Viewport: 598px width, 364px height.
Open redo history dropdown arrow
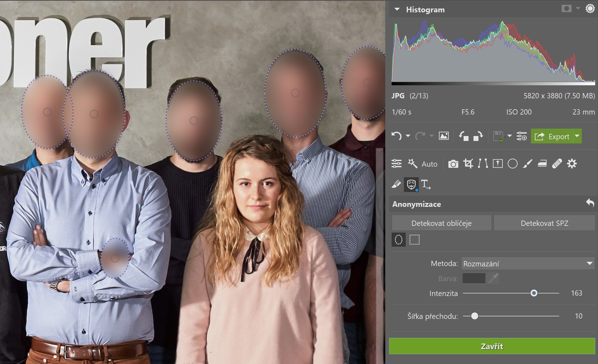click(431, 136)
